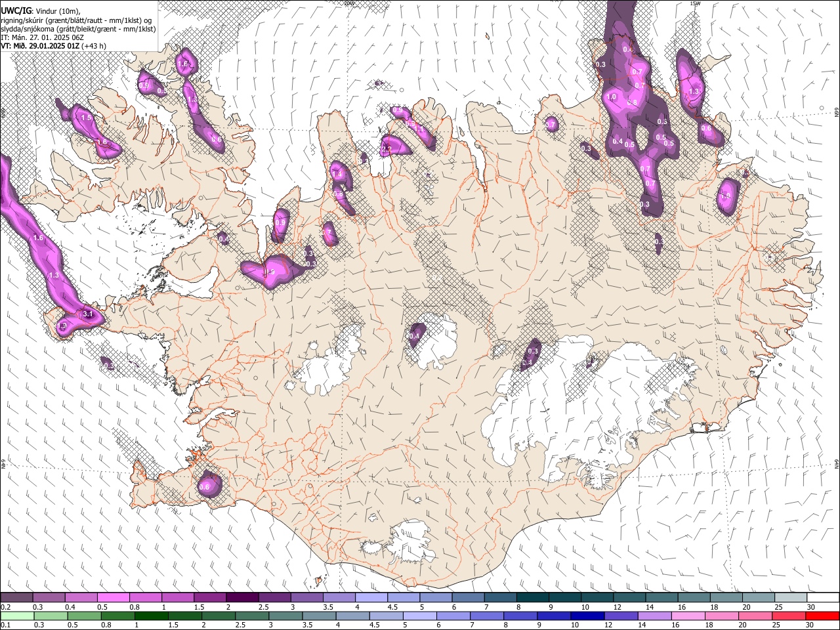Click the "15W" longitude label

coord(695,3)
